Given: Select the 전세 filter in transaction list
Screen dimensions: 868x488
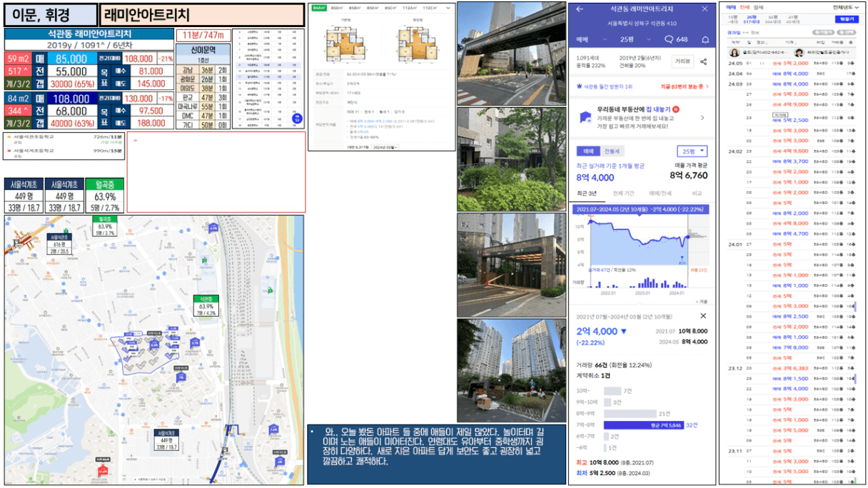Looking at the screenshot, I should coord(745,7).
